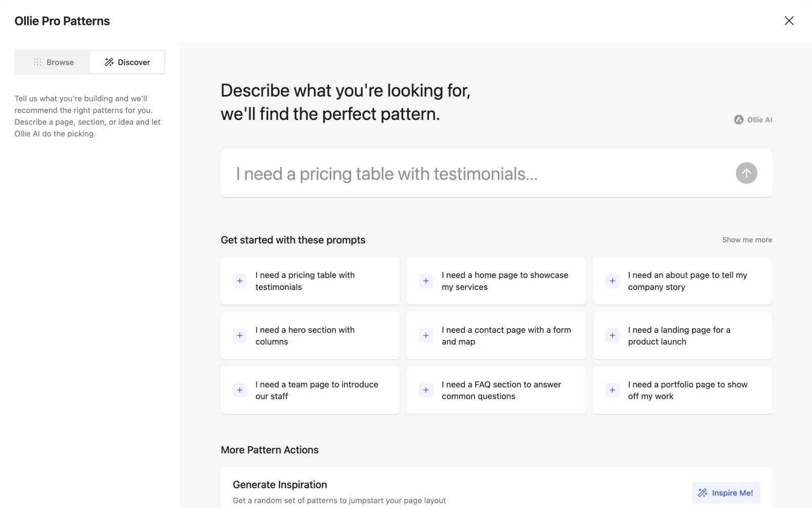The image size is (812, 508).
Task: Select the about page company story prompt text
Action: [x=688, y=281]
